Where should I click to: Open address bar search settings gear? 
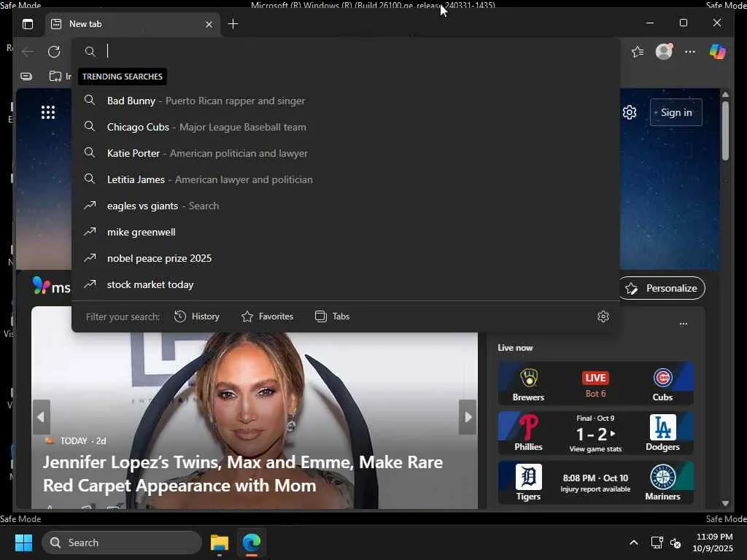coord(603,316)
